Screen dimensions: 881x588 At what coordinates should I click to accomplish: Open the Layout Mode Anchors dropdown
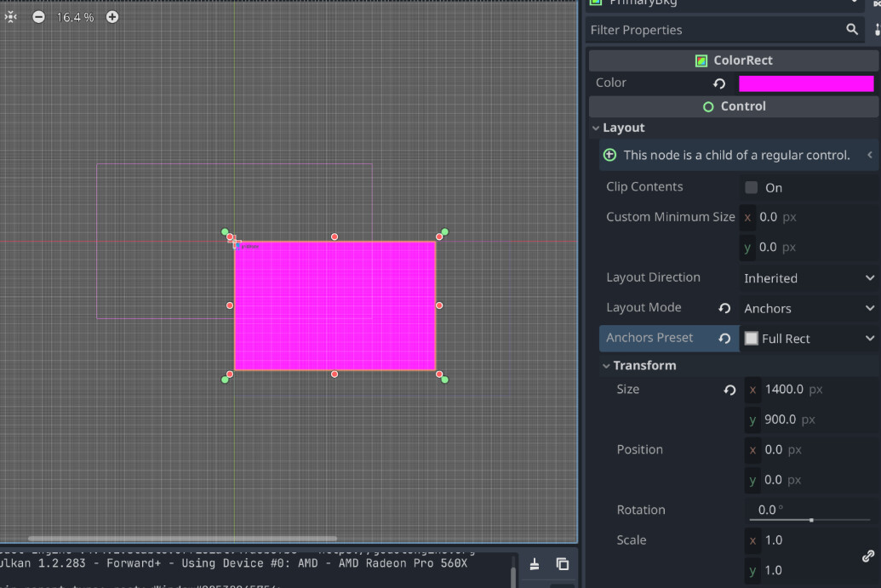(809, 308)
